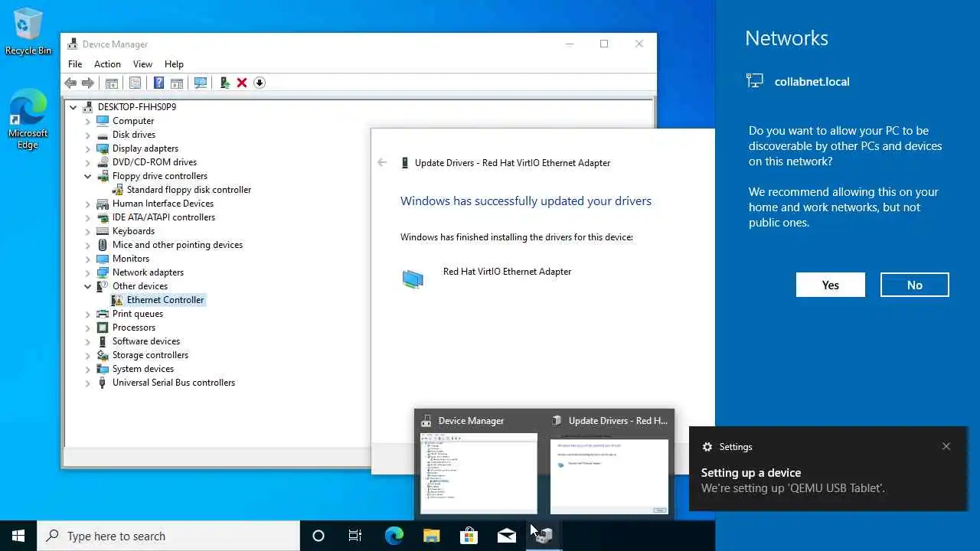This screenshot has height=551, width=980.
Task: Click the red X Uninstall device icon
Action: coord(242,83)
